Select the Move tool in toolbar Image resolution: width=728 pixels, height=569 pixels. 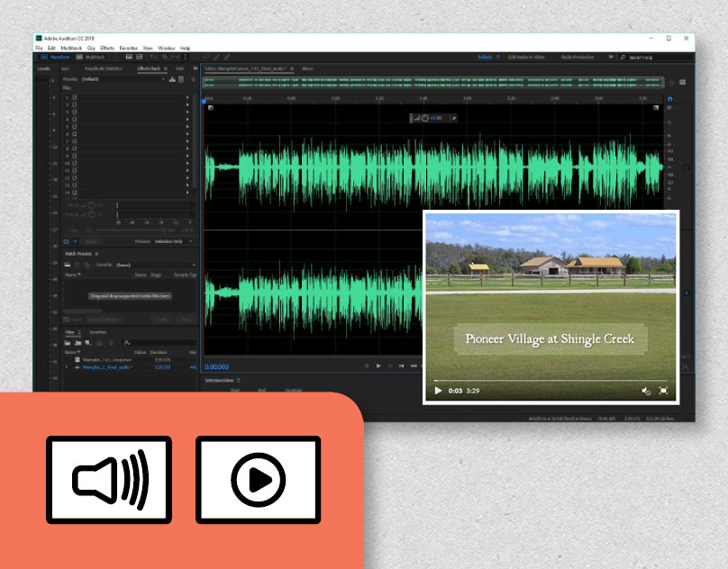154,57
